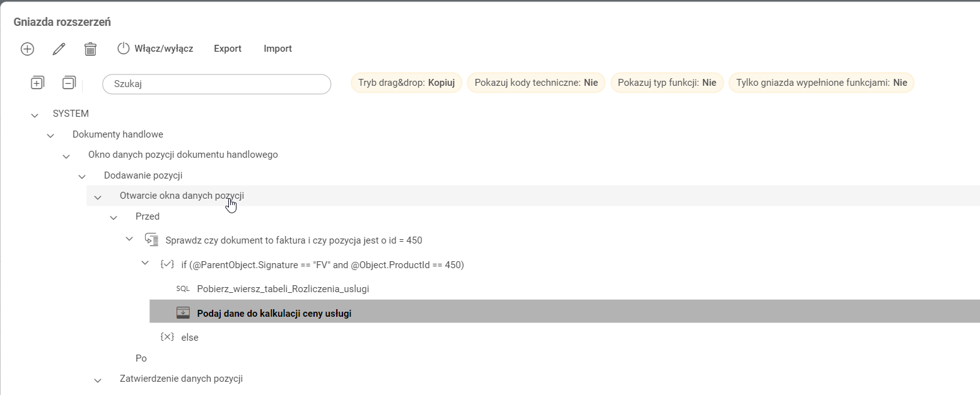Screen dimensions: 980x395
Task: Collapse the Przed node chevron
Action: (x=114, y=217)
